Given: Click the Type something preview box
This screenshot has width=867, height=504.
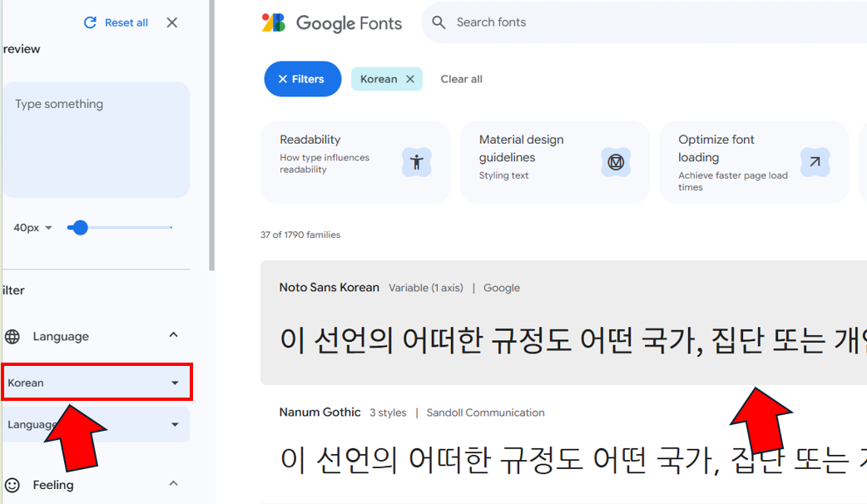Looking at the screenshot, I should coord(97,140).
